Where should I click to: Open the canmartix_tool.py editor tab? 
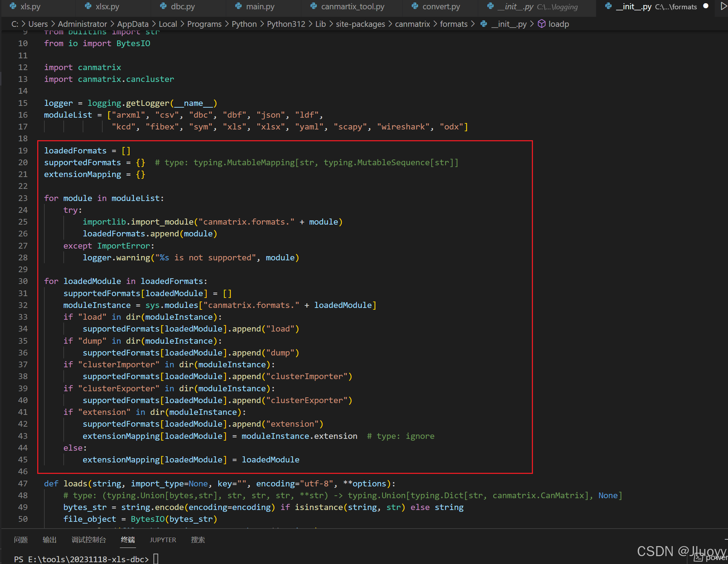tap(352, 6)
